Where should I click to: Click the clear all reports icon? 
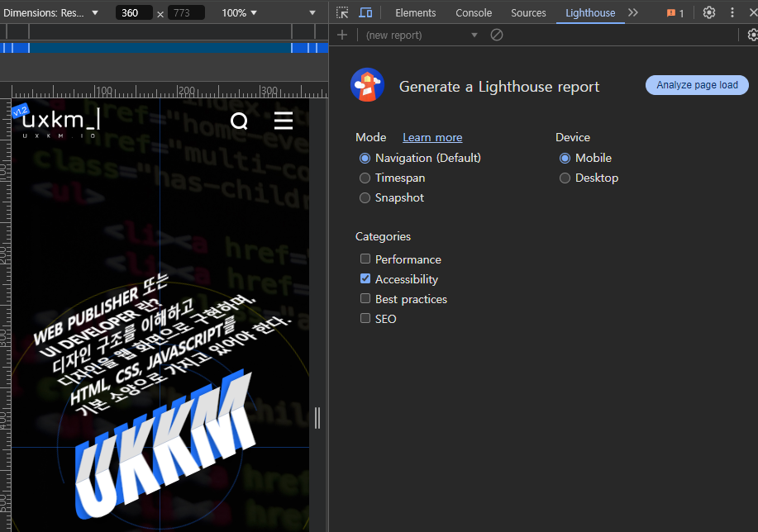(497, 35)
